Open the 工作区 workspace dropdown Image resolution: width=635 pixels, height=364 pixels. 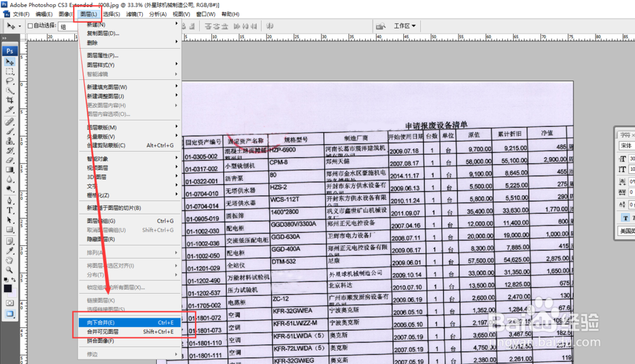tap(404, 26)
